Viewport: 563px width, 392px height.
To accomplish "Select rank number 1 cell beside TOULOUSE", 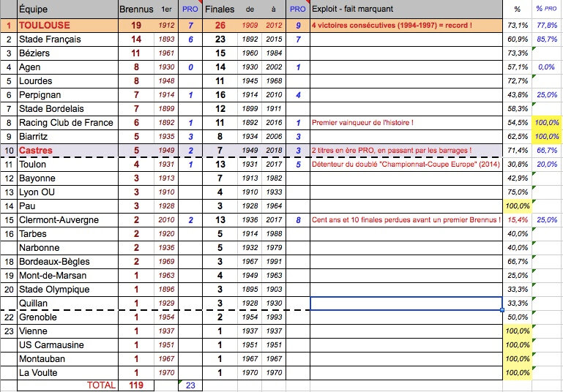I will tap(9, 26).
